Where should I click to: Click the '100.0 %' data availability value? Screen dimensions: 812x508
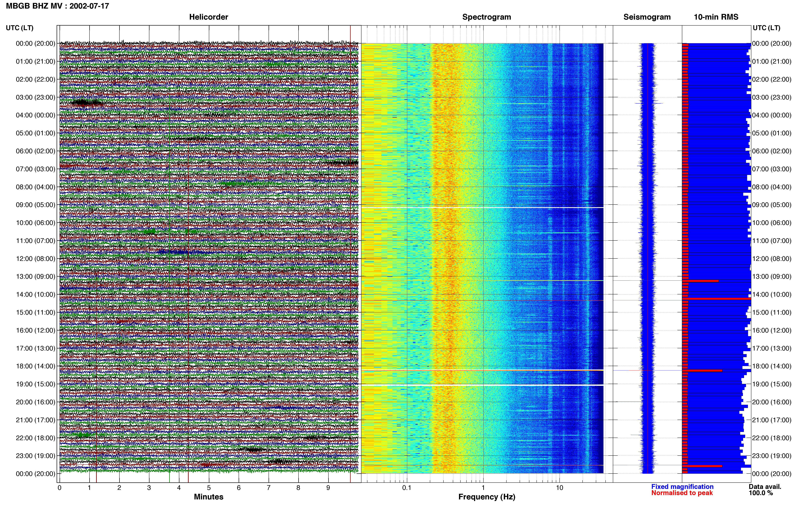[x=761, y=493]
